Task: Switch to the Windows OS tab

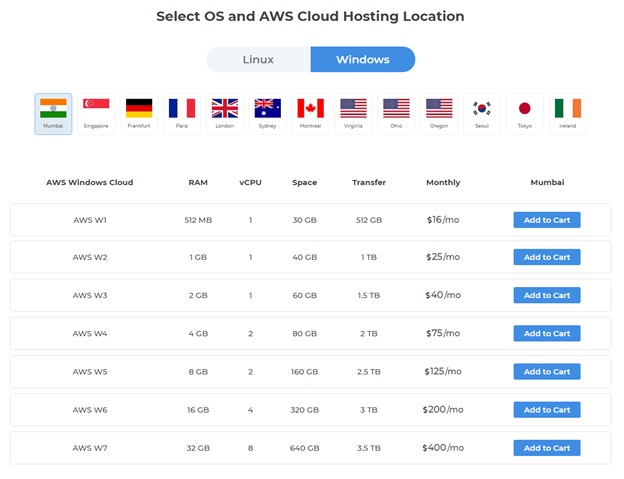Action: pos(363,59)
